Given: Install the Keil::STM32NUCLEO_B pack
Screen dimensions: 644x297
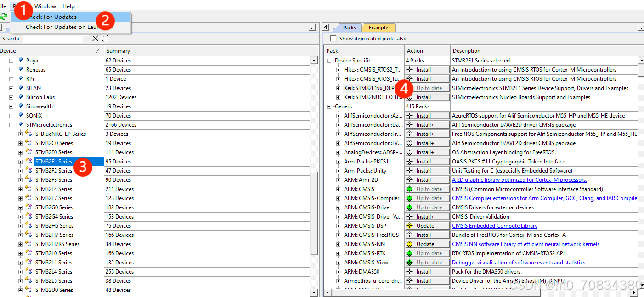Looking at the screenshot, I should [x=427, y=97].
